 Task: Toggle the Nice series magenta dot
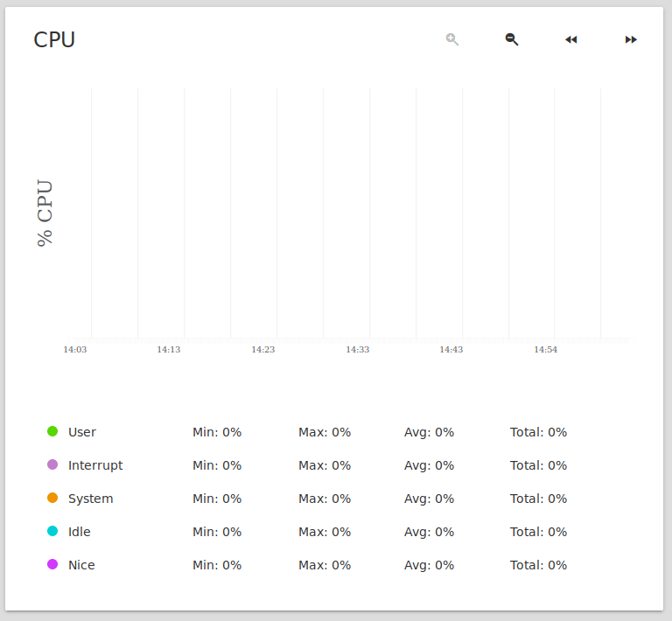tap(52, 564)
